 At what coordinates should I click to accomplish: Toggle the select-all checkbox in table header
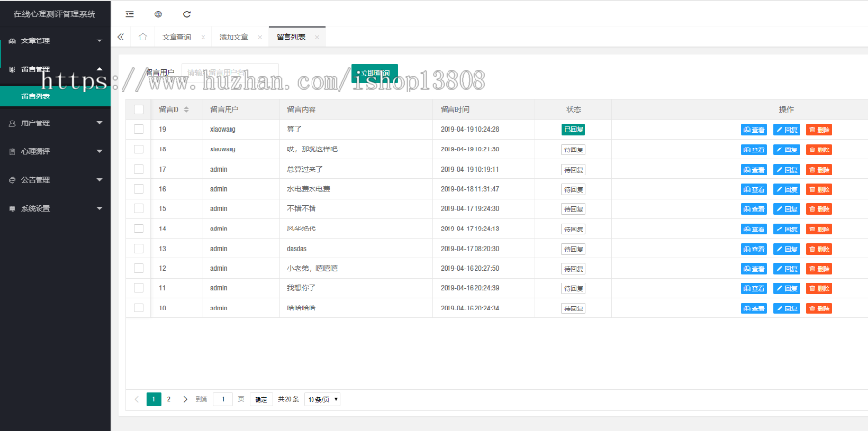[x=139, y=110]
